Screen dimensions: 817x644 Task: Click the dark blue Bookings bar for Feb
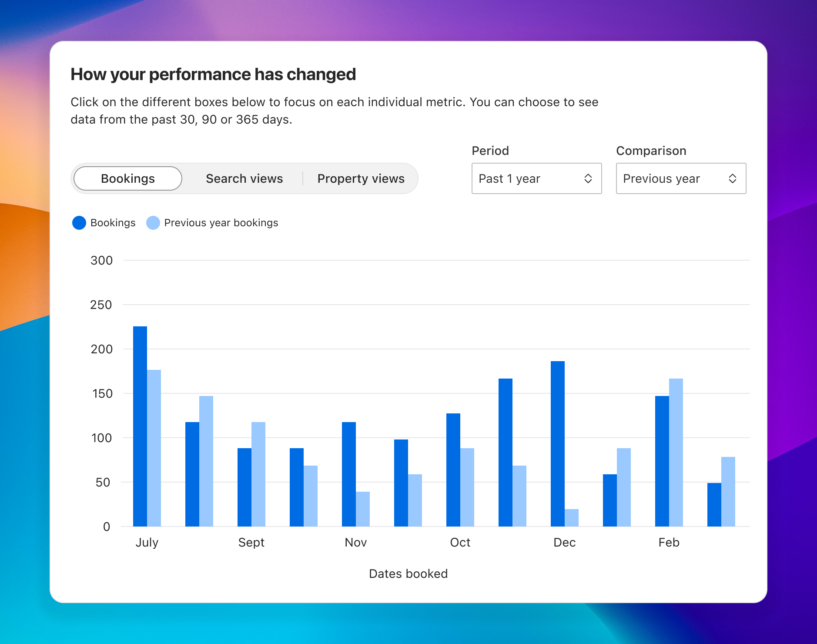662,461
